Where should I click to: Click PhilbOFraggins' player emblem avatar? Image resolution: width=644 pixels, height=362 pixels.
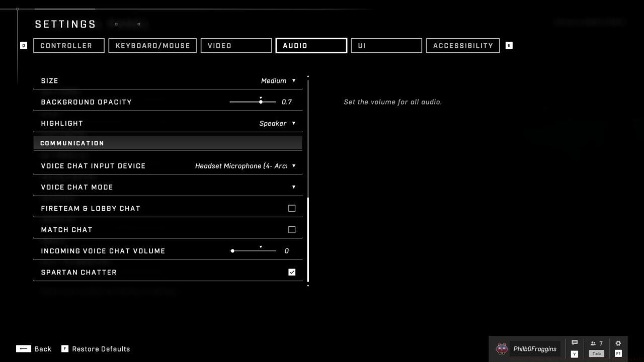click(x=501, y=348)
